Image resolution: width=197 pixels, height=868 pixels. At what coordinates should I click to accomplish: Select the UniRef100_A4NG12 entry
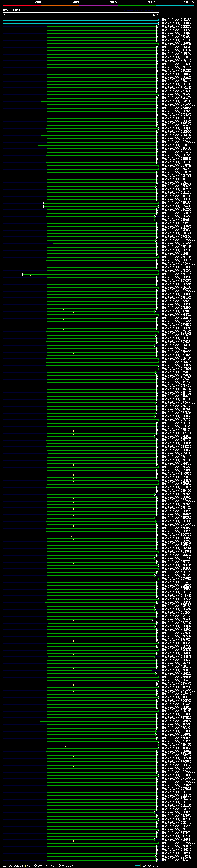[x=177, y=396]
